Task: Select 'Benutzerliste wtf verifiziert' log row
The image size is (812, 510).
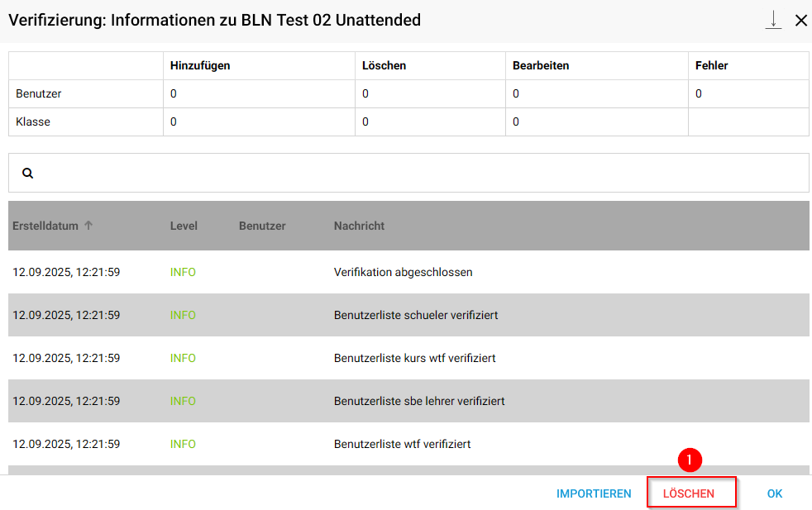Action: tap(402, 444)
